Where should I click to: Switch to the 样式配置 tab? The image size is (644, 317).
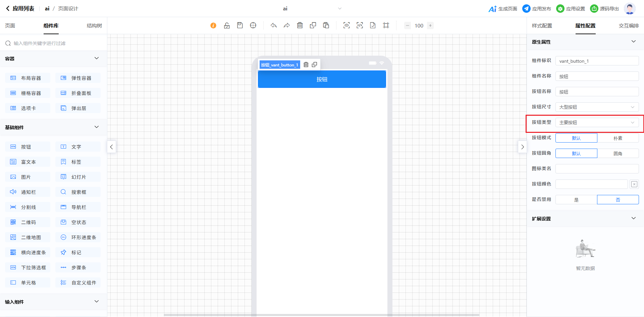point(542,26)
